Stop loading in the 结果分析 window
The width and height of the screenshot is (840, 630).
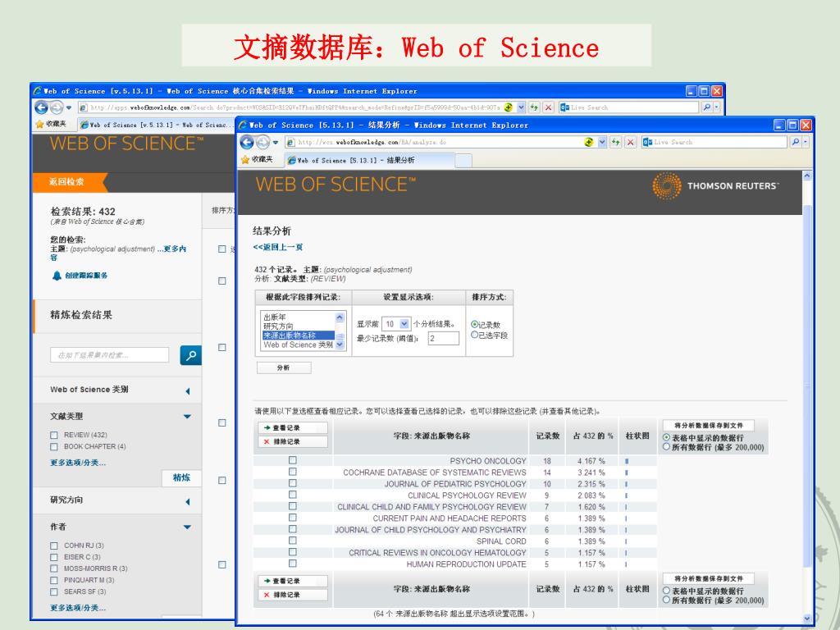point(631,143)
